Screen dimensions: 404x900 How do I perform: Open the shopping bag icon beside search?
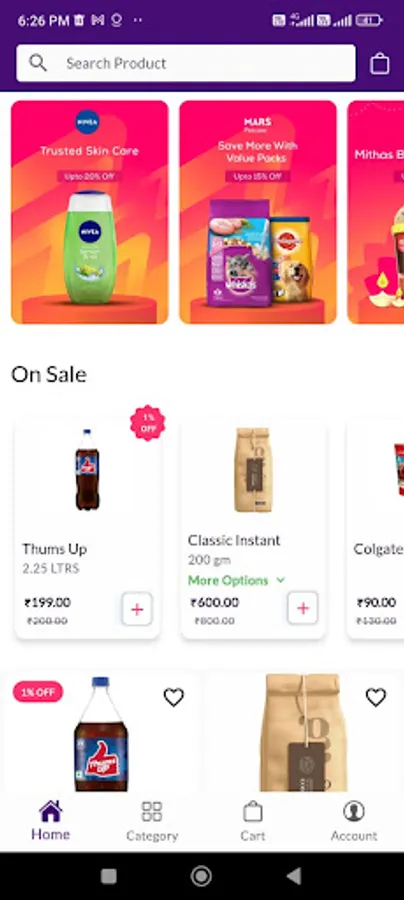point(380,63)
